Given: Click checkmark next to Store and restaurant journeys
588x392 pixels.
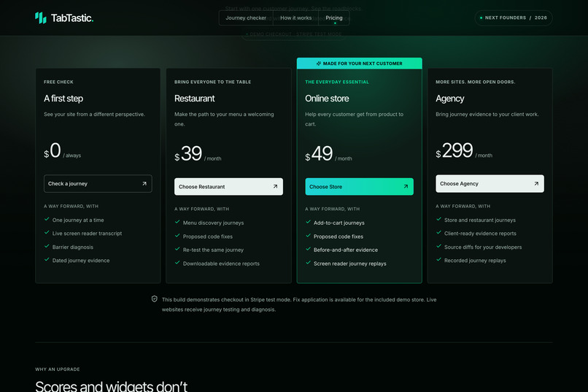Looking at the screenshot, I should pyautogui.click(x=438, y=219).
